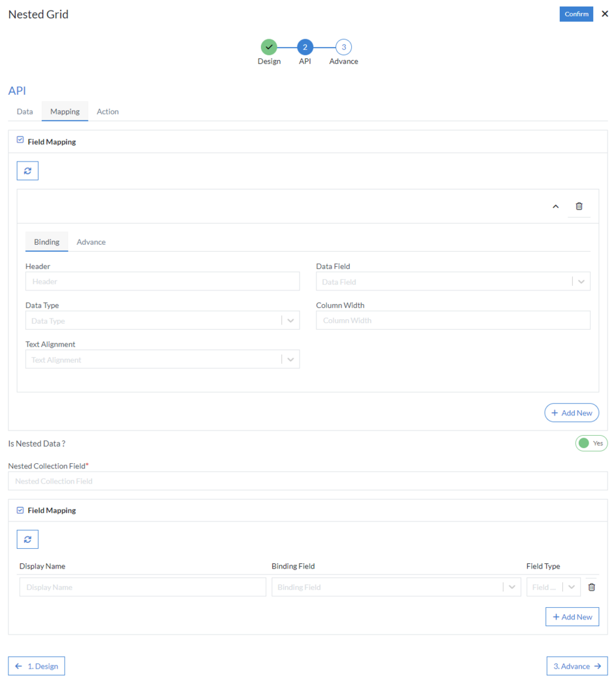Close the Nested Grid dialog with X
The height and width of the screenshot is (683, 616).
tap(604, 14)
